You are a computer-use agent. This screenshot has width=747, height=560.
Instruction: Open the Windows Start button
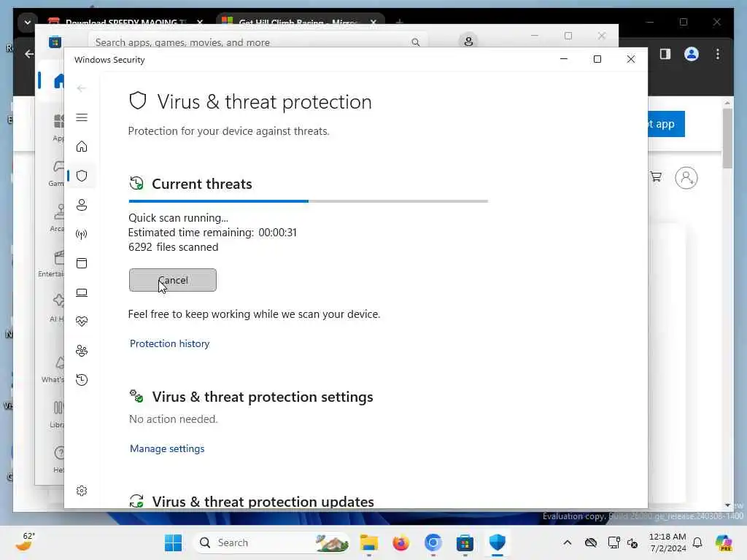pos(173,542)
